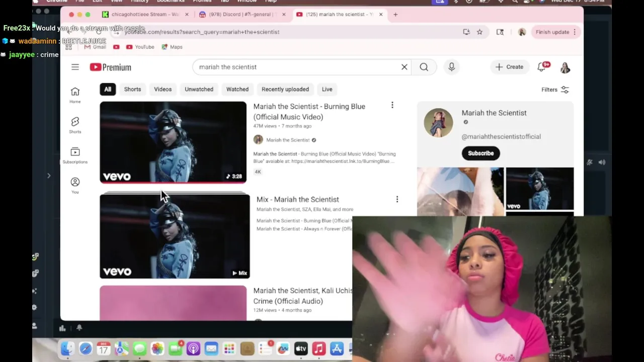Image resolution: width=644 pixels, height=362 pixels.
Task: Select the Unwatched filter chip
Action: point(199,89)
